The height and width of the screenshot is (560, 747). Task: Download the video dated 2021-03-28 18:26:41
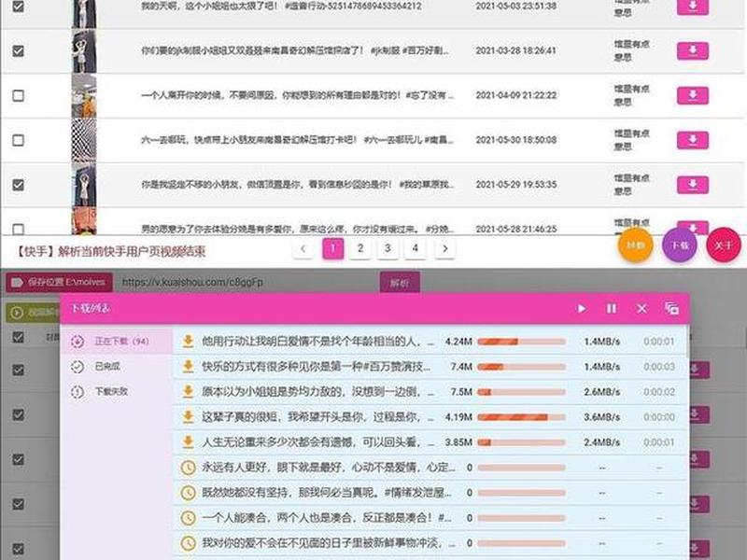pos(693,50)
